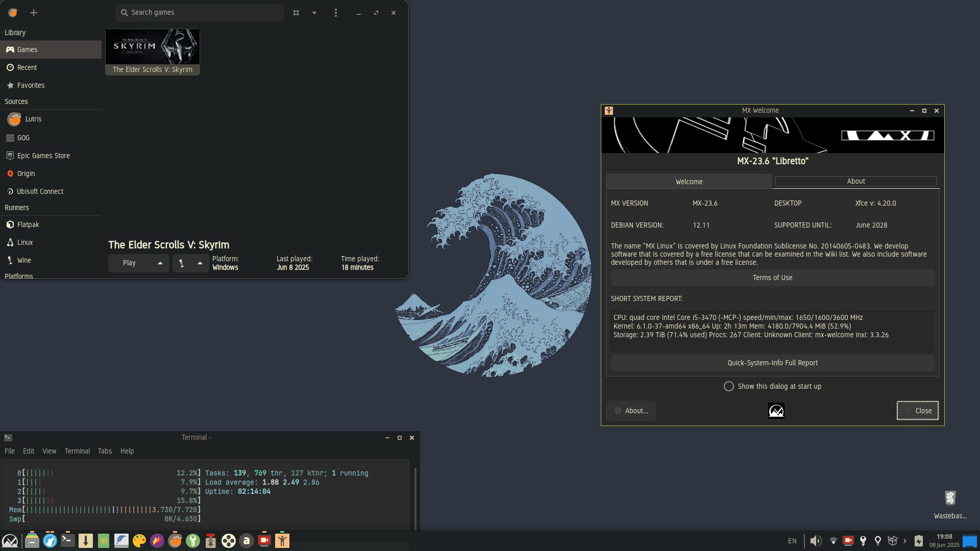980x551 pixels.
Task: Open the GOG source in sidebar
Action: coord(23,138)
